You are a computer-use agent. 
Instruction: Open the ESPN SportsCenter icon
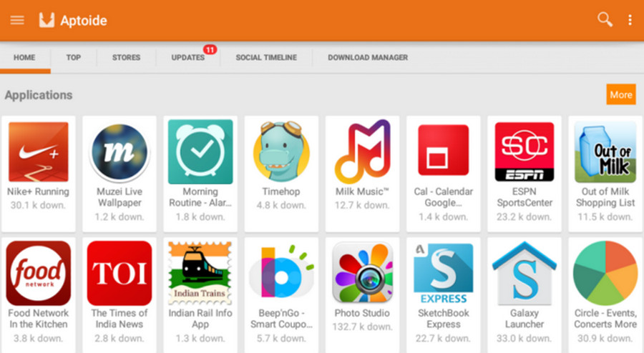click(525, 151)
